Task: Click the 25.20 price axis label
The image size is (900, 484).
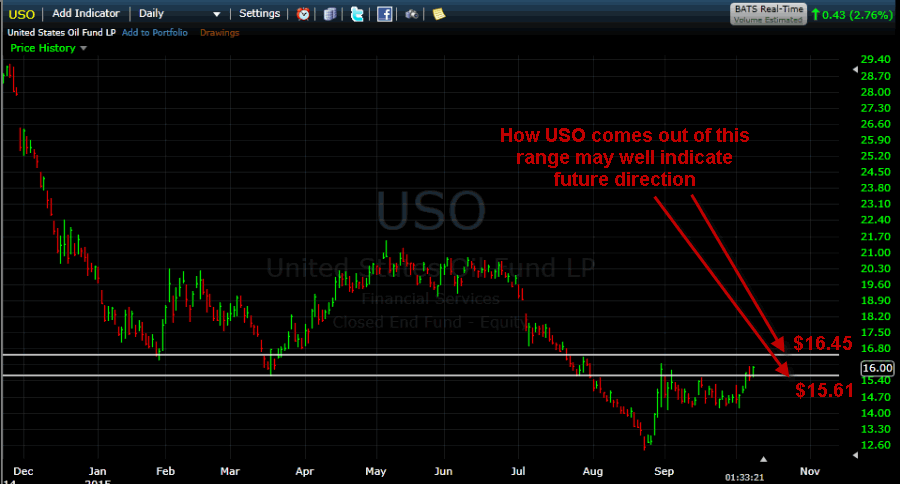Action: coord(875,156)
